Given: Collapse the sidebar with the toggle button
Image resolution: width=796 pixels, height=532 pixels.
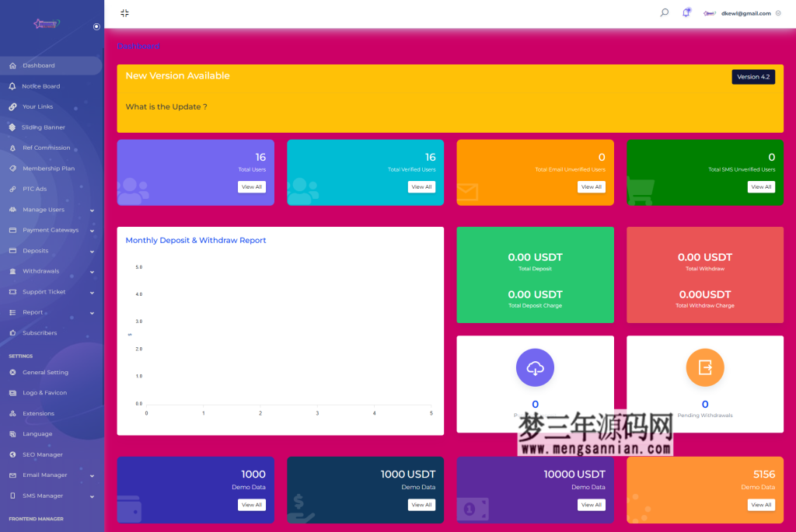Looking at the screenshot, I should 124,13.
